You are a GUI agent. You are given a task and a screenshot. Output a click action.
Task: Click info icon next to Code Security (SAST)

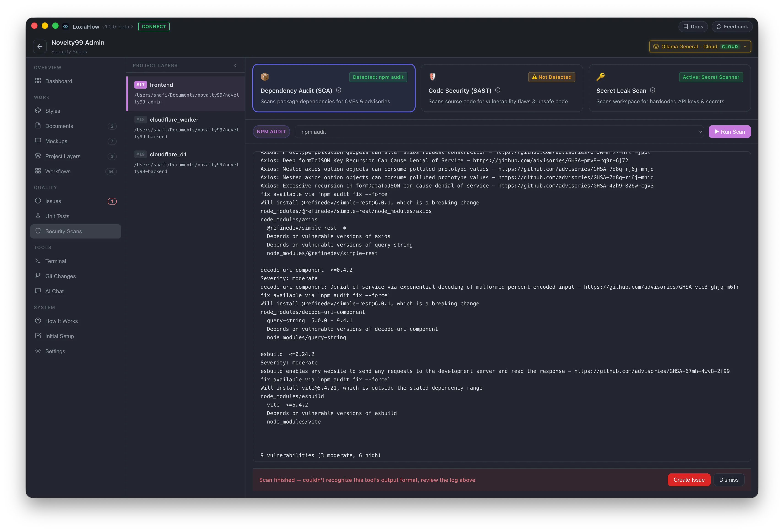(498, 90)
